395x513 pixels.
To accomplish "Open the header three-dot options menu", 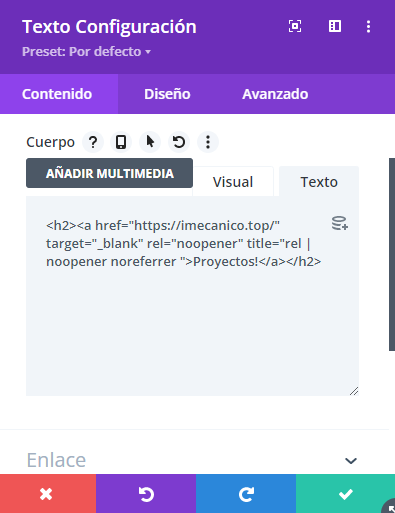I will (x=368, y=27).
